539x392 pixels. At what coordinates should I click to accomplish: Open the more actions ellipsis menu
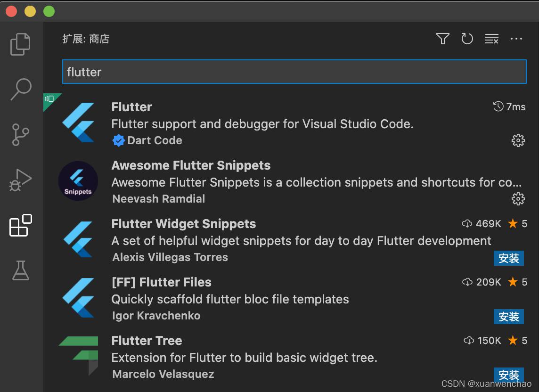point(516,39)
